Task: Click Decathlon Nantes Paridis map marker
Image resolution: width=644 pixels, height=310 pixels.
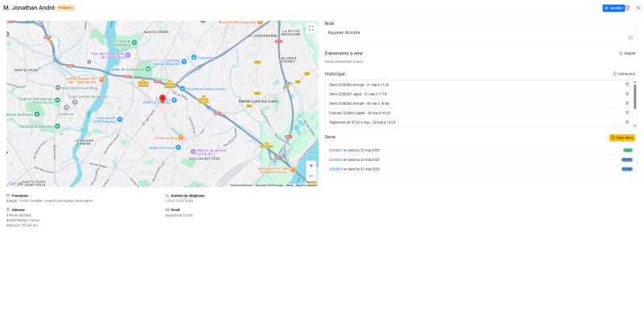Action: (182, 89)
